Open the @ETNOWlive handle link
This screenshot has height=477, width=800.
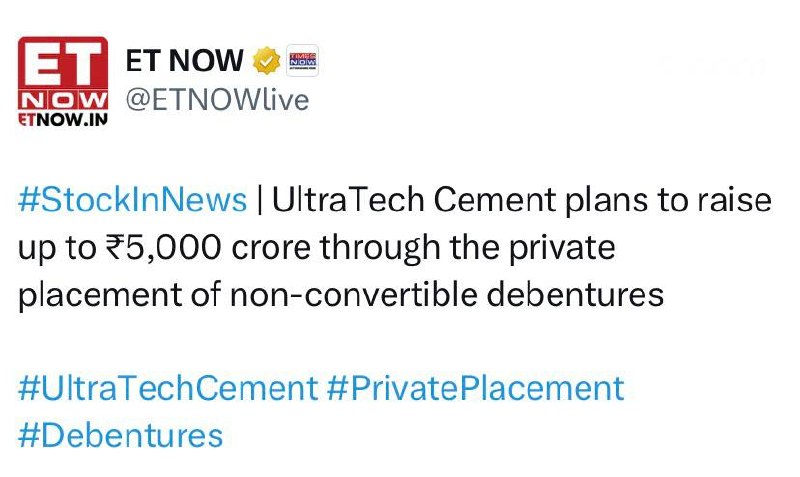(217, 99)
